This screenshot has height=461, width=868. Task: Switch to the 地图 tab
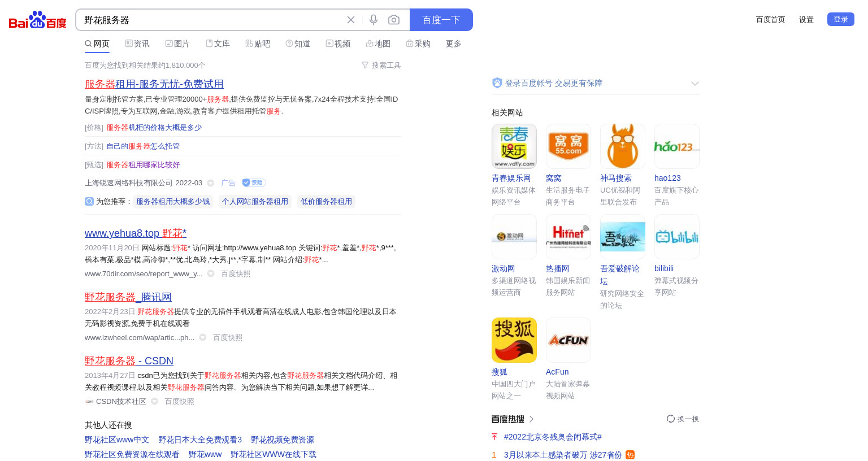point(378,44)
